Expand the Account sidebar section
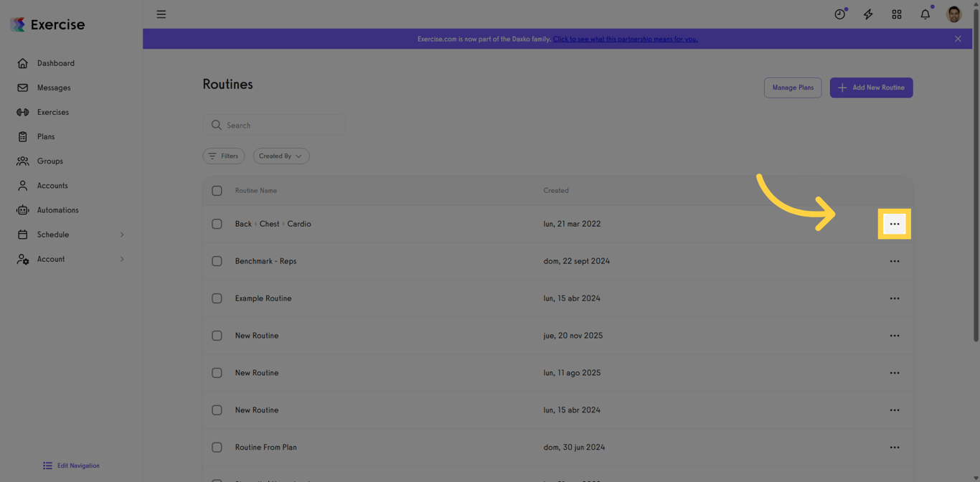Image resolution: width=980 pixels, height=482 pixels. click(51, 259)
